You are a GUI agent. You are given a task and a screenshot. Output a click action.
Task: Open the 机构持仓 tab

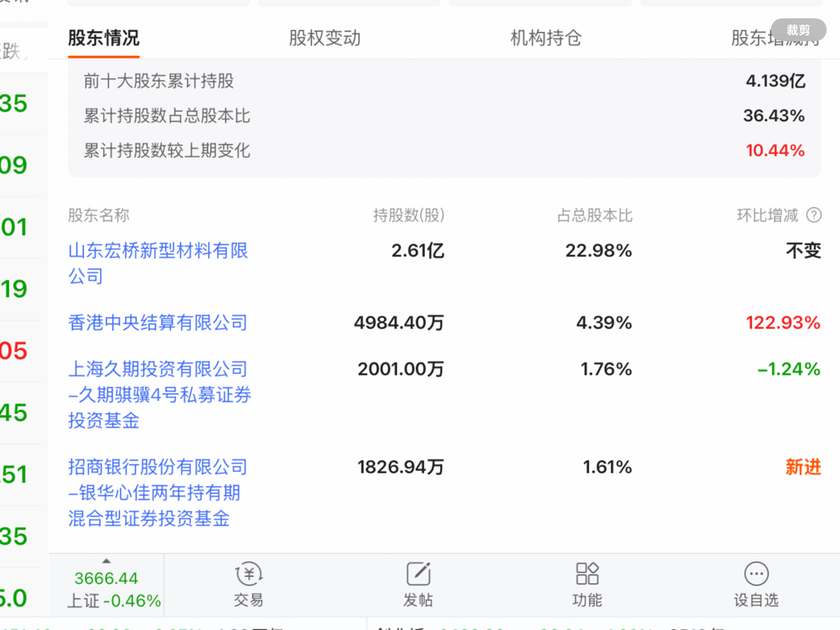[x=546, y=38]
